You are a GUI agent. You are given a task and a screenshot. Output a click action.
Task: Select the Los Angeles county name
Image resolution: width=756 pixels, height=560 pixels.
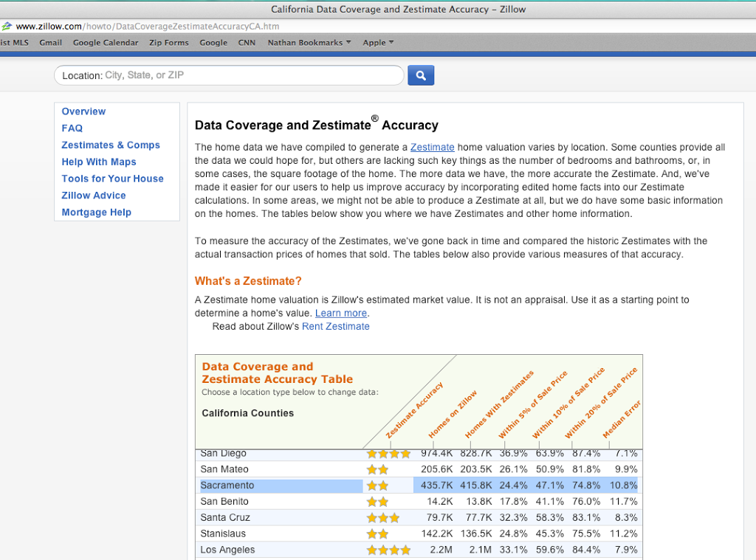(x=227, y=550)
